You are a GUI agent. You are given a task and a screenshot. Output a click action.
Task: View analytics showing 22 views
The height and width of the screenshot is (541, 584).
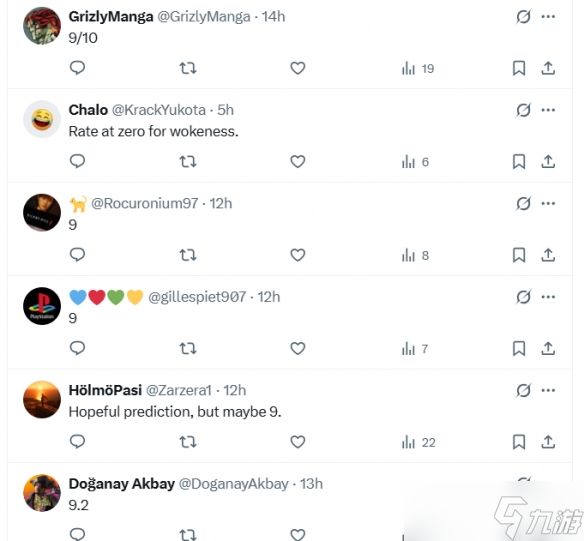(419, 442)
